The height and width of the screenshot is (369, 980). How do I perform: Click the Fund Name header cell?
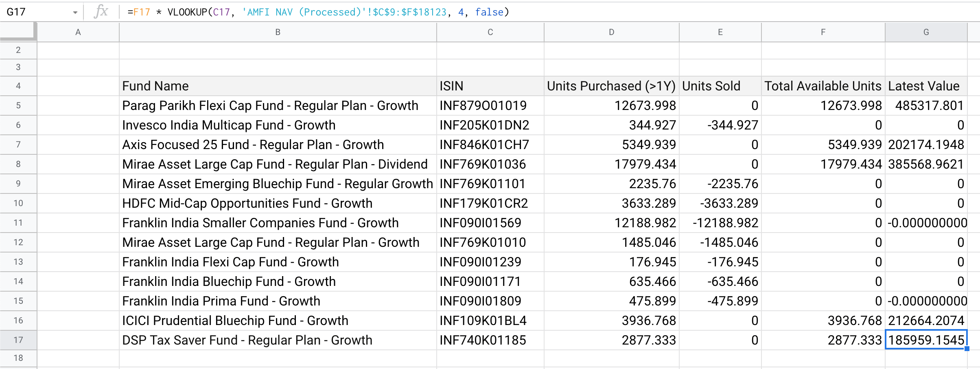click(x=278, y=86)
